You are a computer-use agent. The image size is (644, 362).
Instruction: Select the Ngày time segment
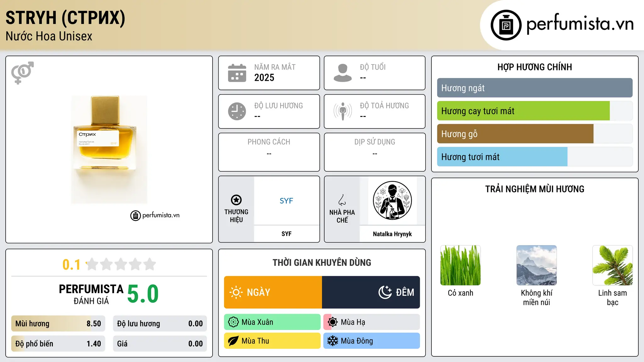(273, 292)
